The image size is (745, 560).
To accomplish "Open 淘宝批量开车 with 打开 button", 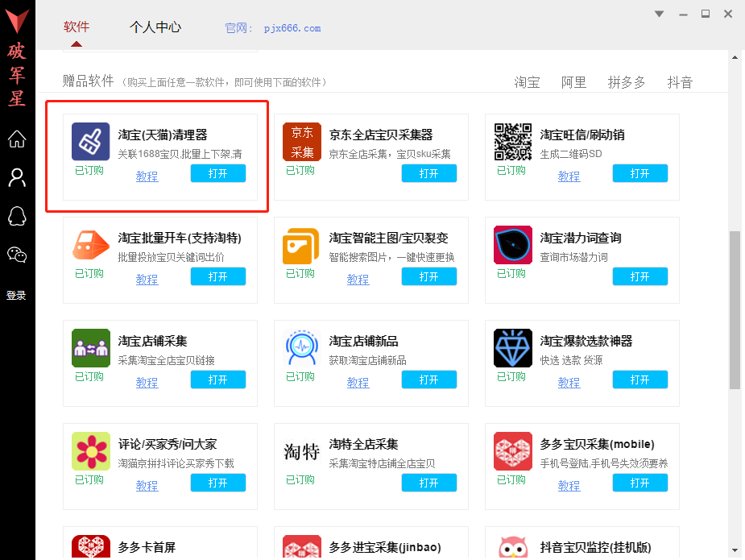I will [x=218, y=276].
